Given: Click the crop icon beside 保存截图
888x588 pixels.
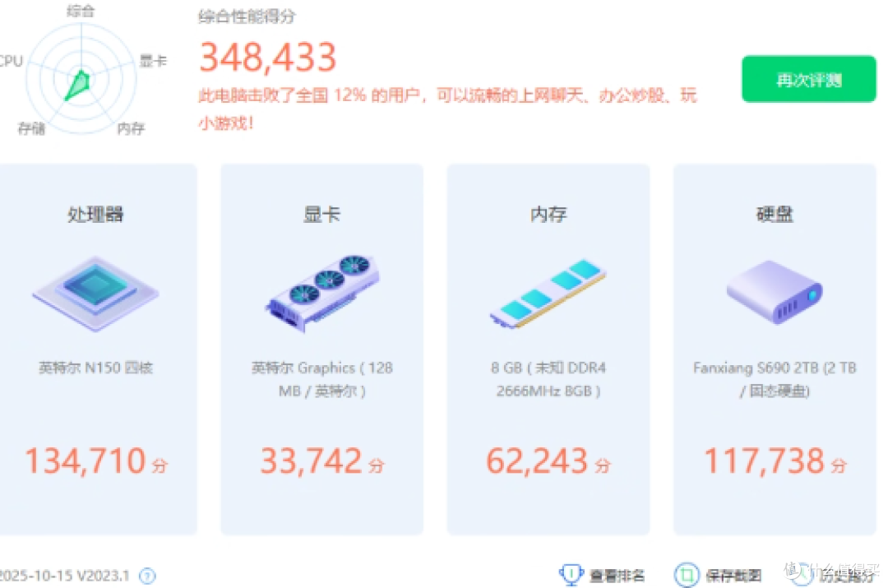Looking at the screenshot, I should click(x=687, y=575).
